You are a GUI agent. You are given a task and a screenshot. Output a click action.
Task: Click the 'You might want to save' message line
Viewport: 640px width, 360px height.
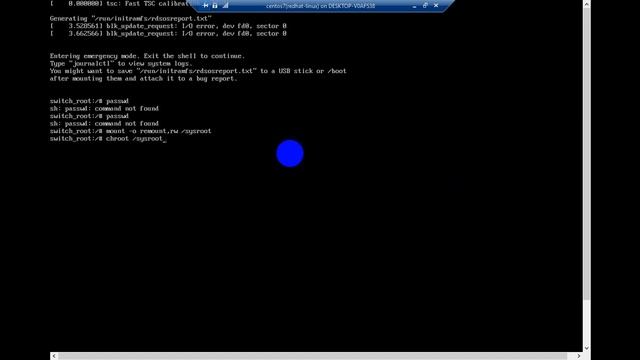tap(198, 71)
